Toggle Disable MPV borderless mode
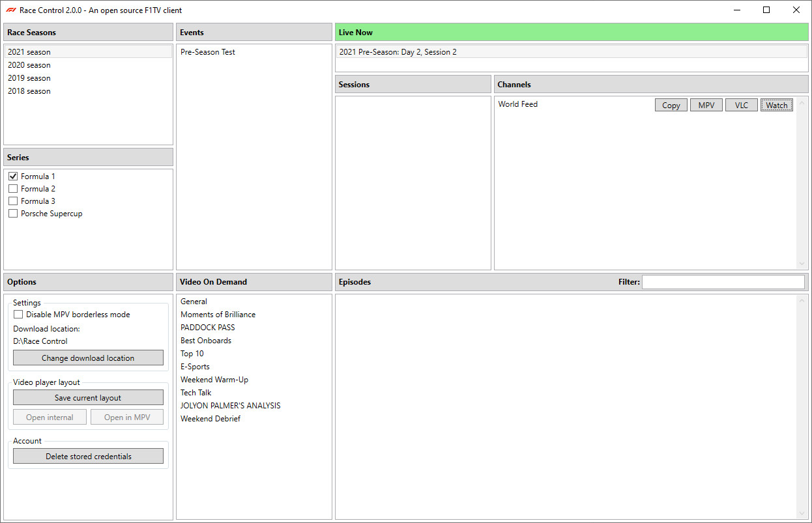This screenshot has width=812, height=523. 18,315
